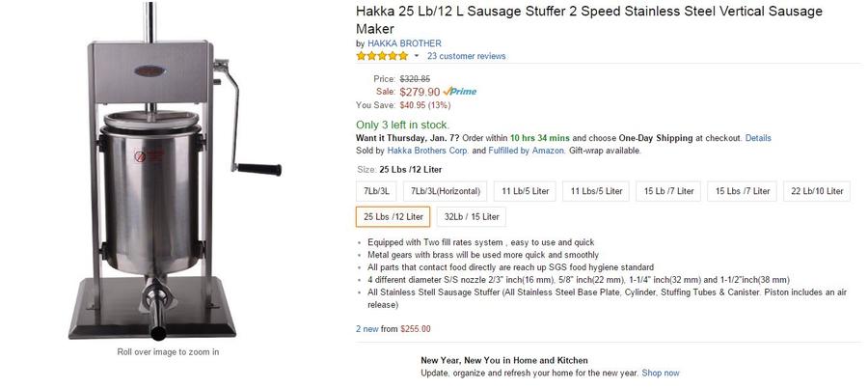Choose the 11 Lb/5 Liter size
868x389 pixels.
tap(526, 191)
